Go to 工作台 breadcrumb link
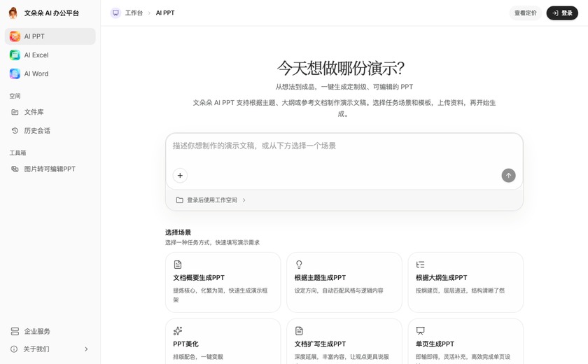This screenshot has width=588, height=364. [x=134, y=13]
